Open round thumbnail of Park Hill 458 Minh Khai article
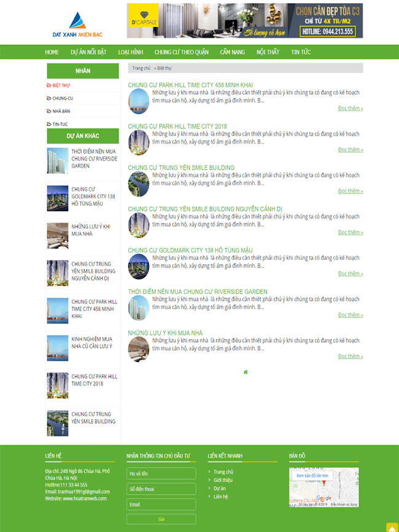This screenshot has width=399, height=532. [139, 101]
